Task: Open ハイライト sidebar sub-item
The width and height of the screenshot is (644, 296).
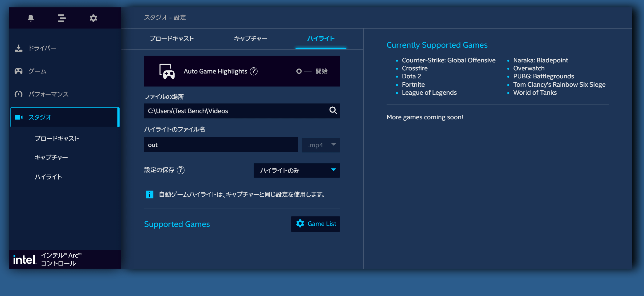Action: (48, 177)
